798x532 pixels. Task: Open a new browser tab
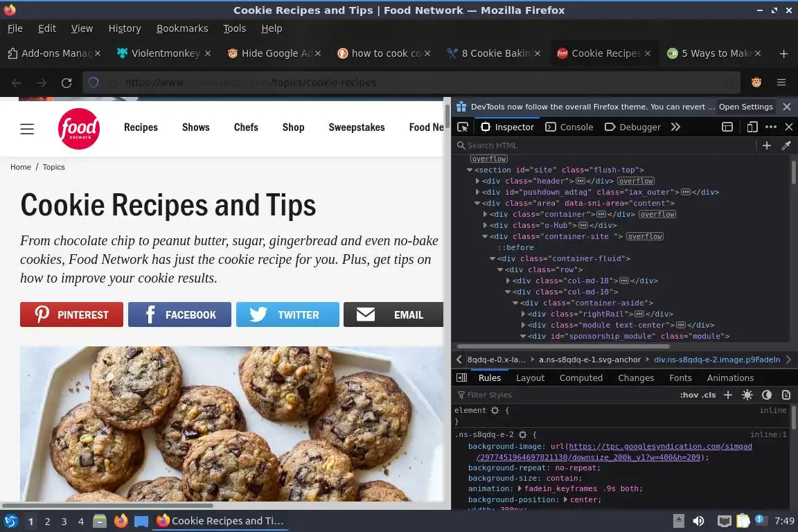(x=783, y=53)
